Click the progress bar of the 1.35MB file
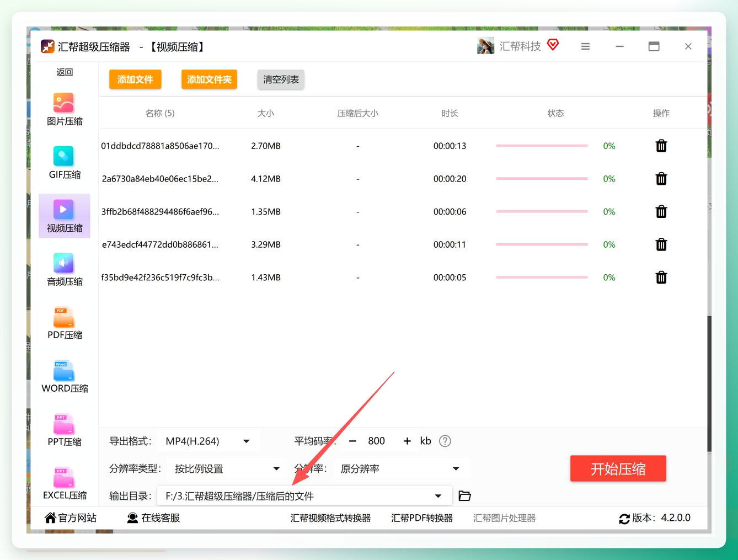Image resolution: width=738 pixels, height=560 pixels. click(542, 211)
